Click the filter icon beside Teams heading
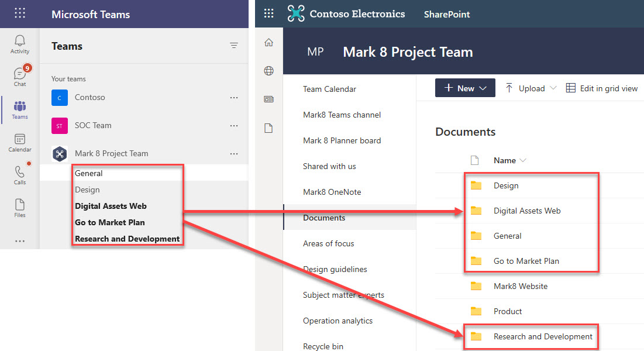 point(234,45)
